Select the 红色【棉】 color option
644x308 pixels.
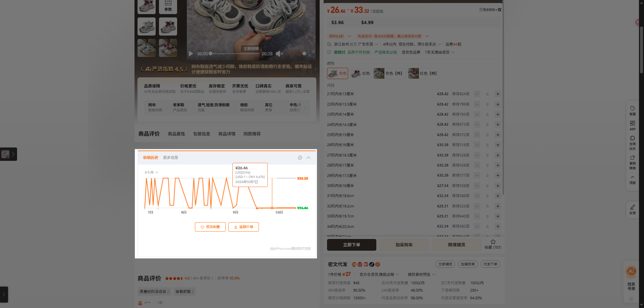[423, 73]
